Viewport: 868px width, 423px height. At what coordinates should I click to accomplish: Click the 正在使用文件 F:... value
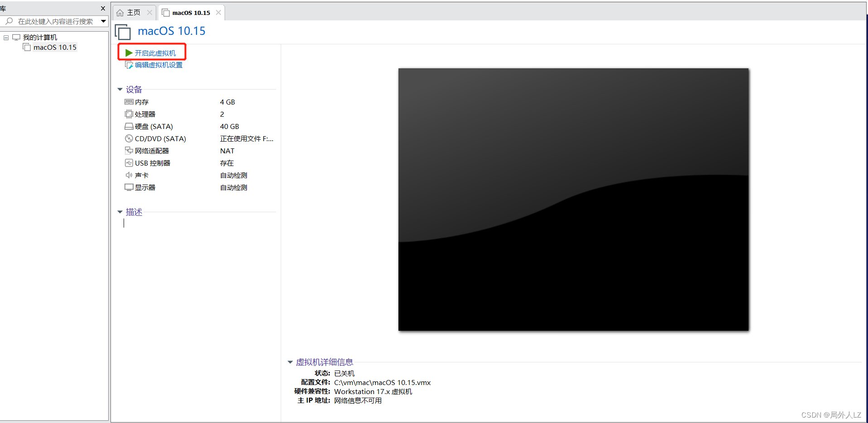click(x=247, y=138)
